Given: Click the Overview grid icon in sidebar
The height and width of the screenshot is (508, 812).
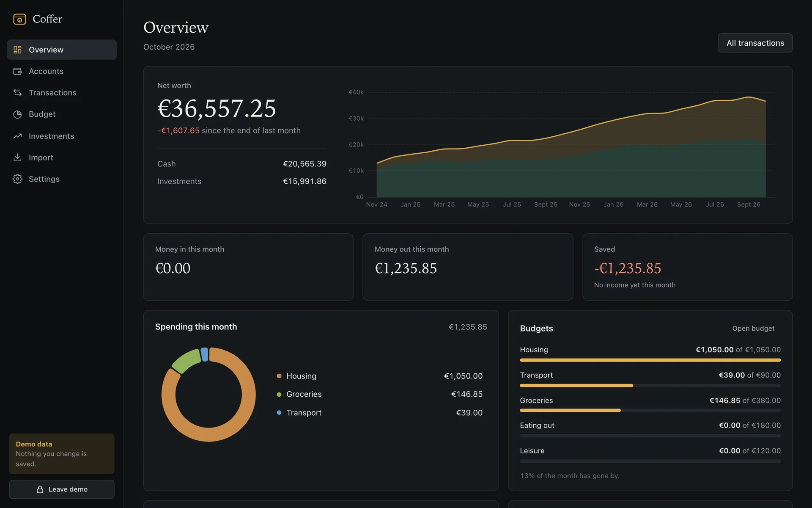Looking at the screenshot, I should pyautogui.click(x=17, y=50).
